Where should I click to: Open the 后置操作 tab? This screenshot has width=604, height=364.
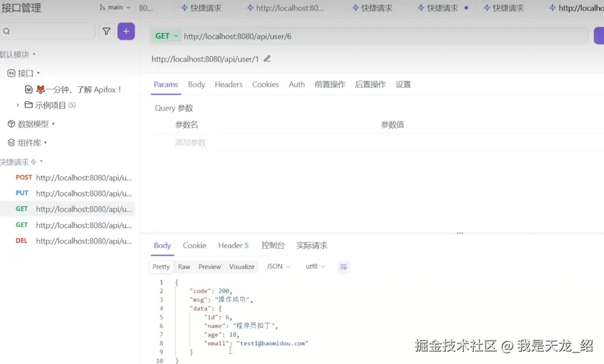point(370,84)
